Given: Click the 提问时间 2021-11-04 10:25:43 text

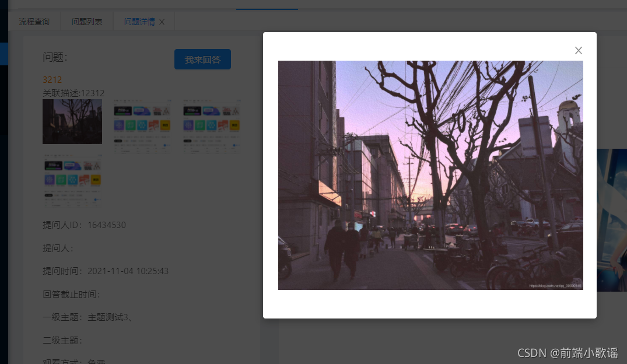Looking at the screenshot, I should pos(106,271).
